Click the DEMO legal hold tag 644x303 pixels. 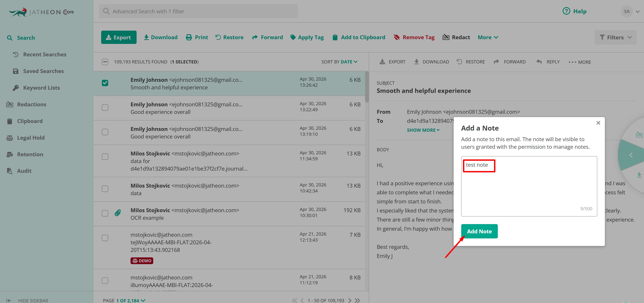coord(142,261)
